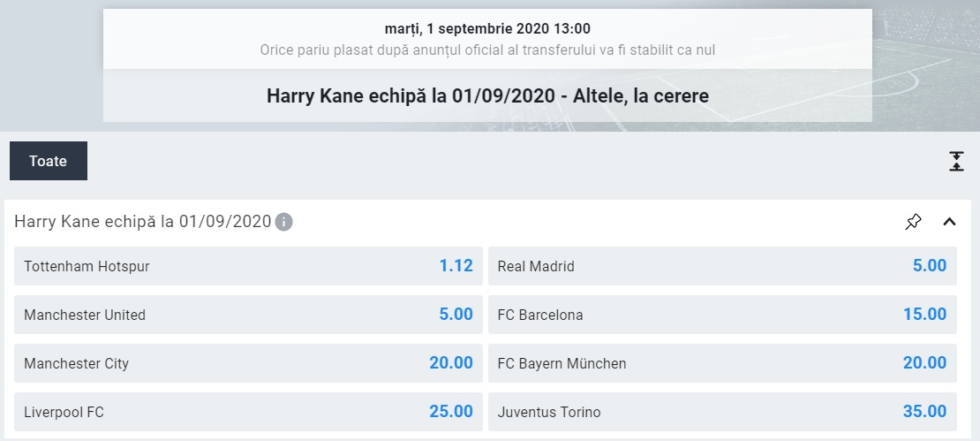Click the Harry Kane market title
This screenshot has width=980, height=441.
(142, 222)
